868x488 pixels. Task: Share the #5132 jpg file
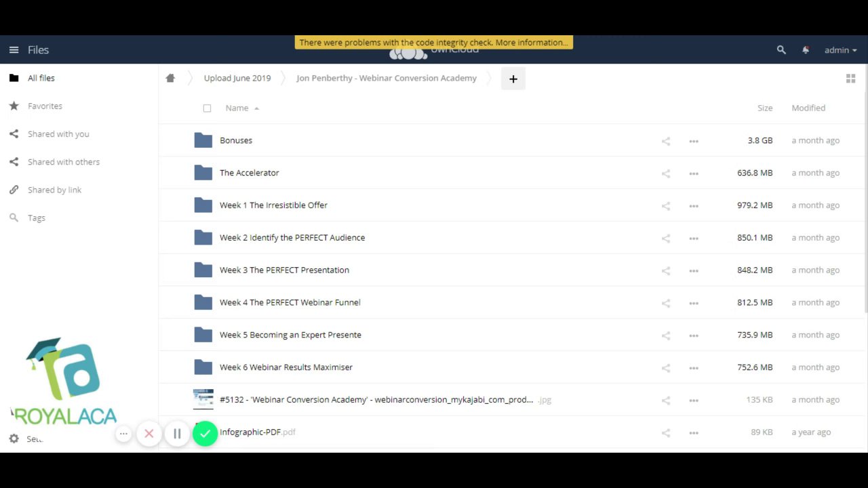[666, 401]
